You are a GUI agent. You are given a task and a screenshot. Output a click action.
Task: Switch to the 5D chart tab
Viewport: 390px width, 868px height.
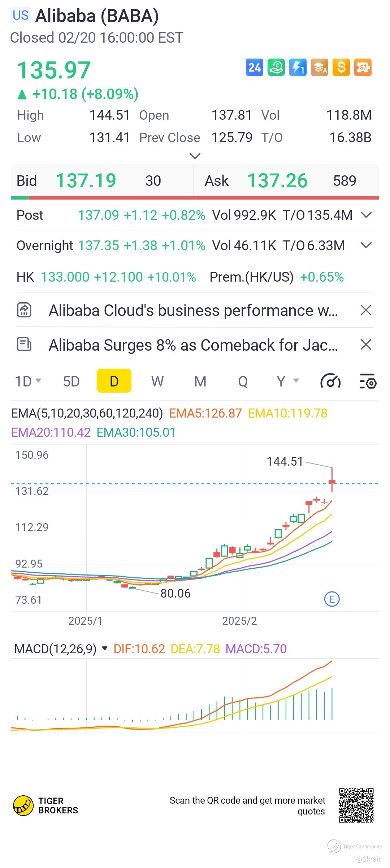pyautogui.click(x=71, y=381)
